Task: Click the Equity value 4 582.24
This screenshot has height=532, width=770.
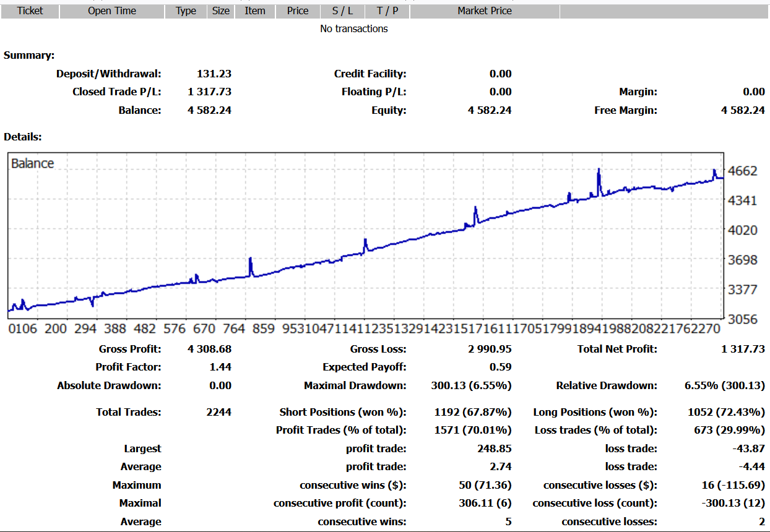Action: pos(490,111)
